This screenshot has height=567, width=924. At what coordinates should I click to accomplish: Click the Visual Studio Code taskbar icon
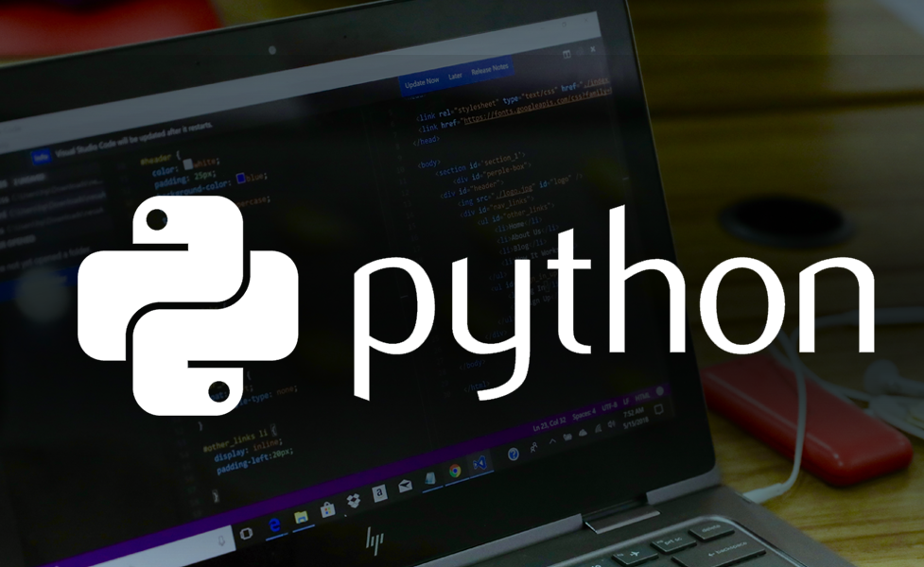[479, 463]
